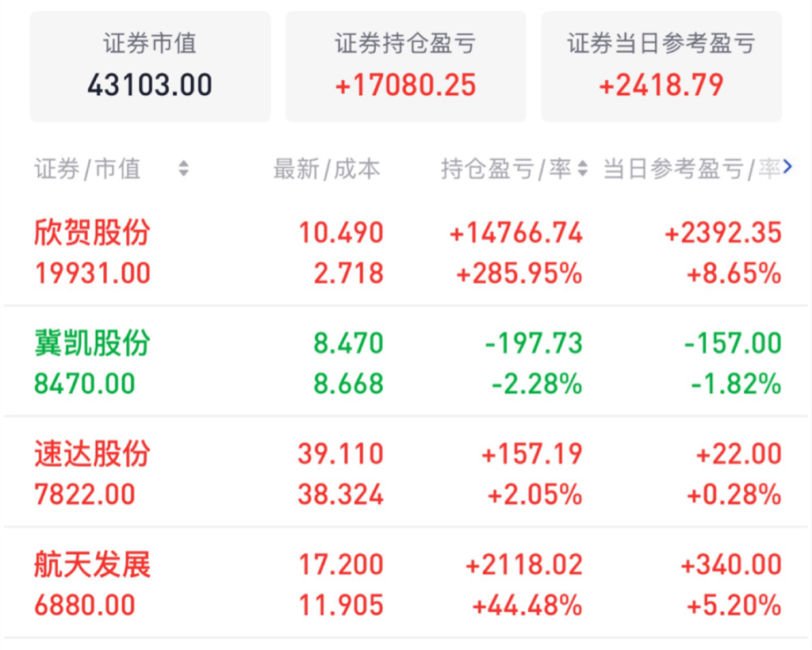Viewport: 812px width, 650px height.
Task: Open the 证券持仓盈亏 summary card
Action: pyautogui.click(x=405, y=66)
